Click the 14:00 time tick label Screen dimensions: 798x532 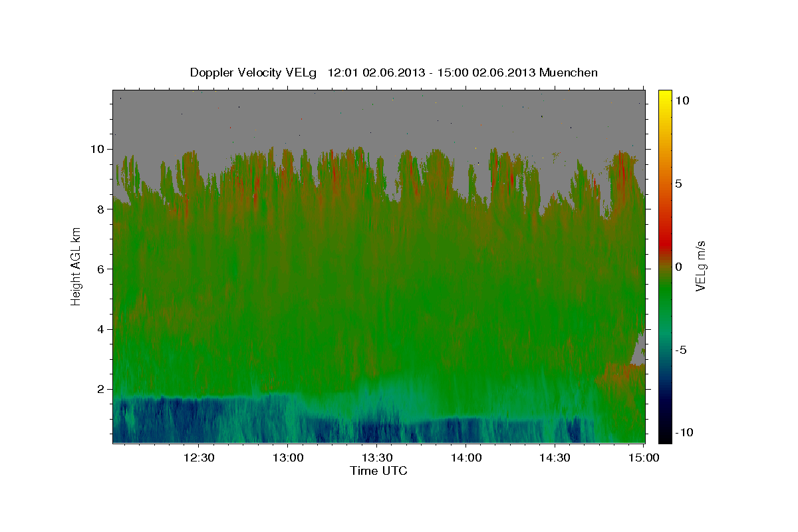(465, 458)
